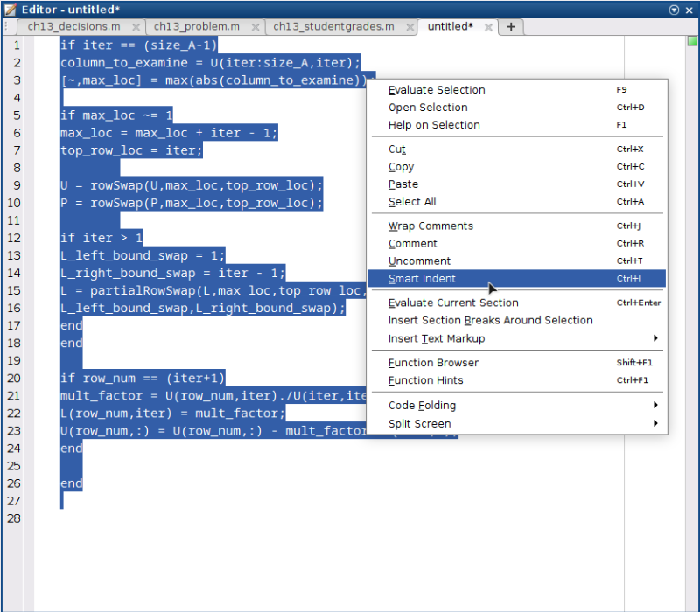Expand Split Screen submenu
Image resolution: width=700 pixels, height=612 pixels.
(517, 423)
